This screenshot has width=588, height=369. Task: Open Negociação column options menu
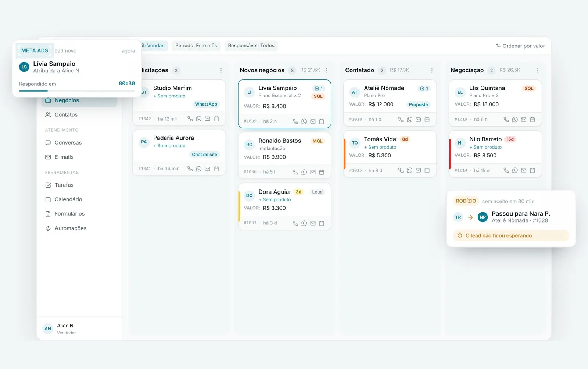537,70
